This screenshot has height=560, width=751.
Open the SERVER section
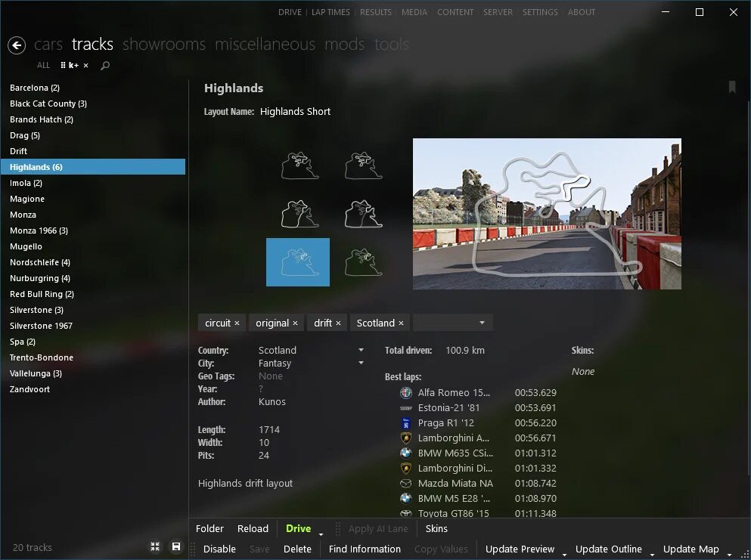point(498,12)
